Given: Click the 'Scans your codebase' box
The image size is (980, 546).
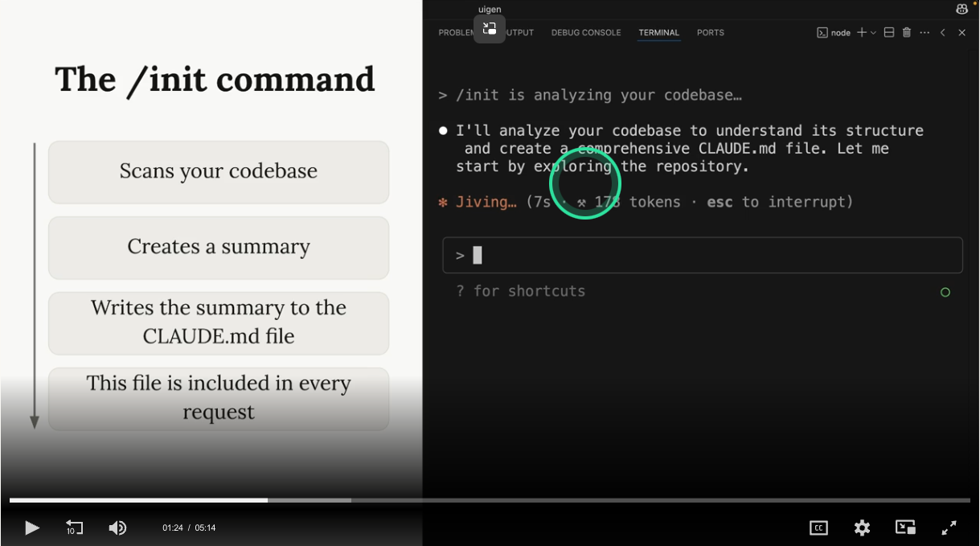Looking at the screenshot, I should coord(219,172).
